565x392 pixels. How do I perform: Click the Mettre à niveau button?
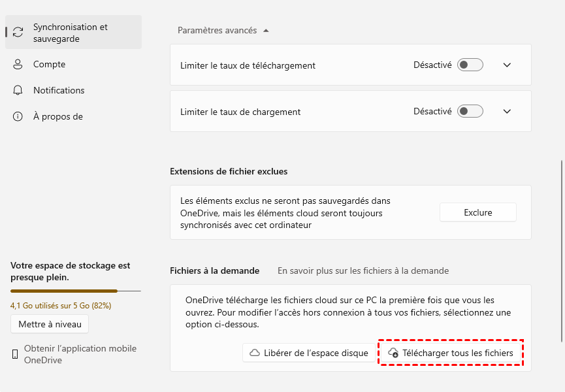pos(50,324)
